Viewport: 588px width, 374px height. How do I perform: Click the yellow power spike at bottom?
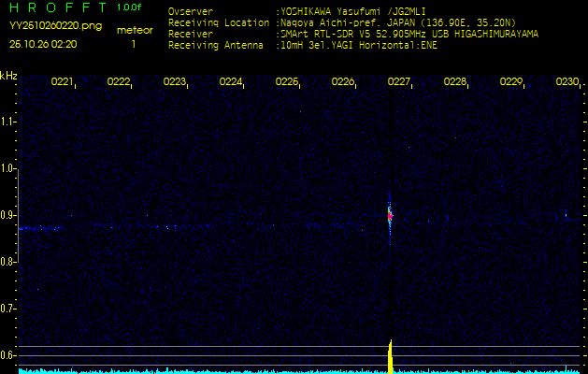click(390, 355)
